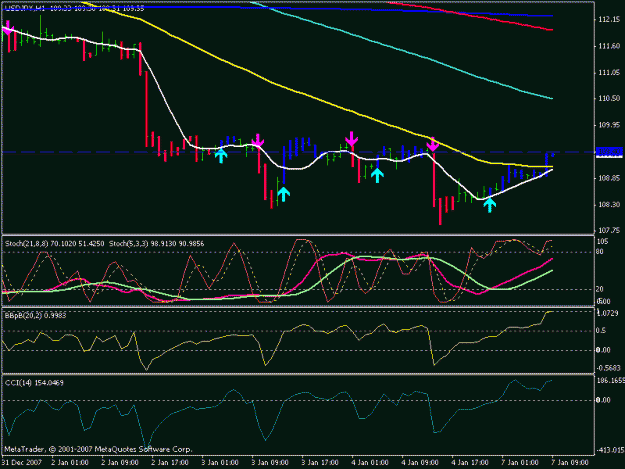This screenshot has width=625, height=469.
Task: Click the 4 Jan 01:00 time label
Action: click(369, 463)
